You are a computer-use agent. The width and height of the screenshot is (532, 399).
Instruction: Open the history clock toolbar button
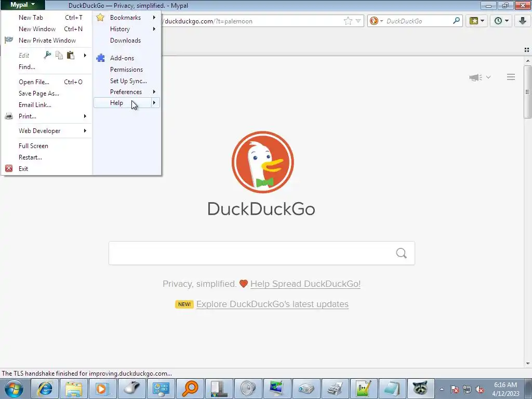pos(501,21)
